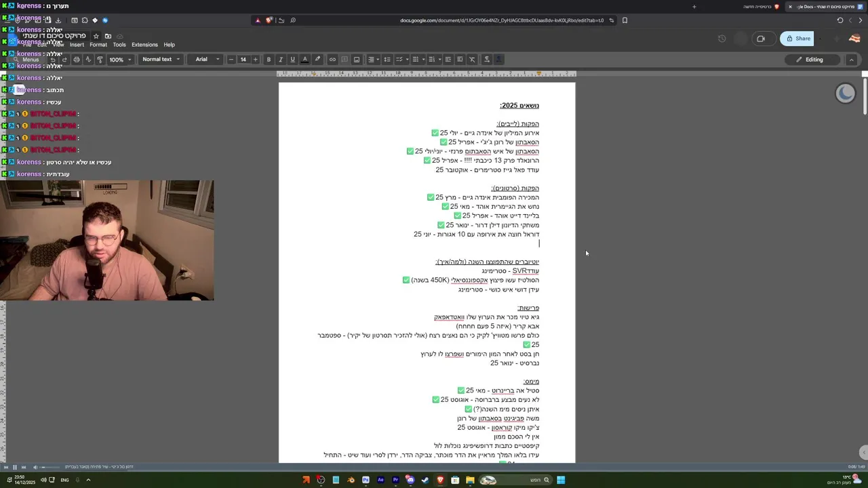Screen dimensions: 868x488
Task: Open the text color picker
Action: pos(305,60)
